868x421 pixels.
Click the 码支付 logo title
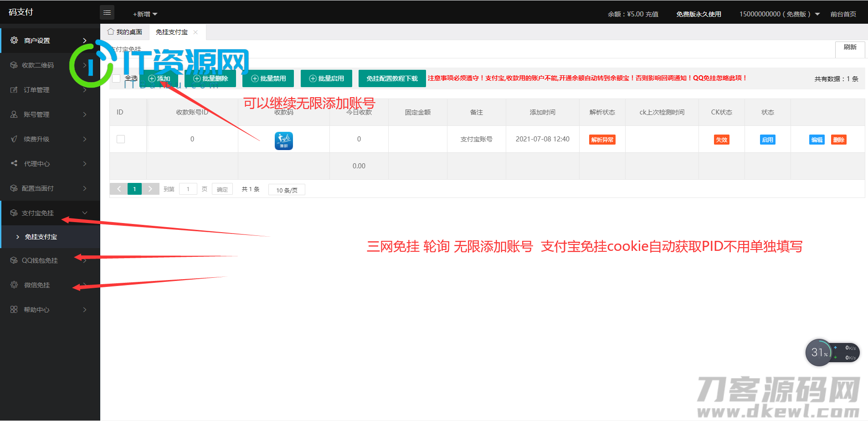(x=21, y=12)
